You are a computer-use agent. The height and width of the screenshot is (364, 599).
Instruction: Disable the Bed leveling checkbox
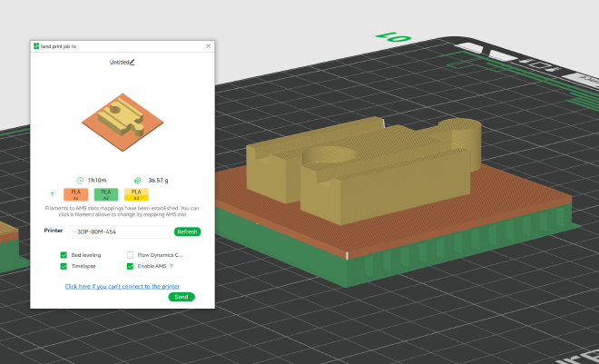[x=64, y=256]
